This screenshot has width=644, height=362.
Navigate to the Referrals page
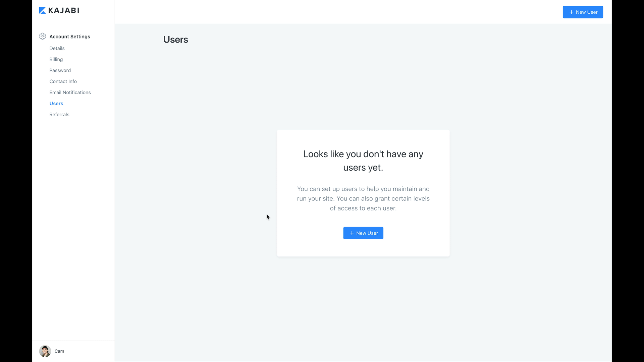[x=59, y=115]
